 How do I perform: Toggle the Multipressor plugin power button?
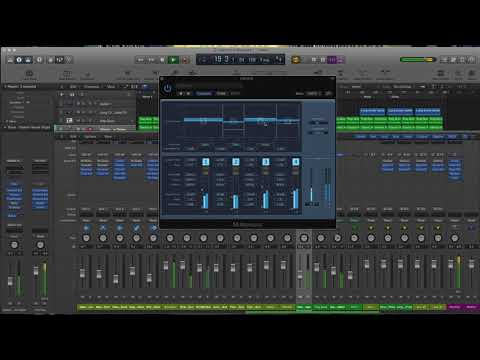[x=167, y=88]
